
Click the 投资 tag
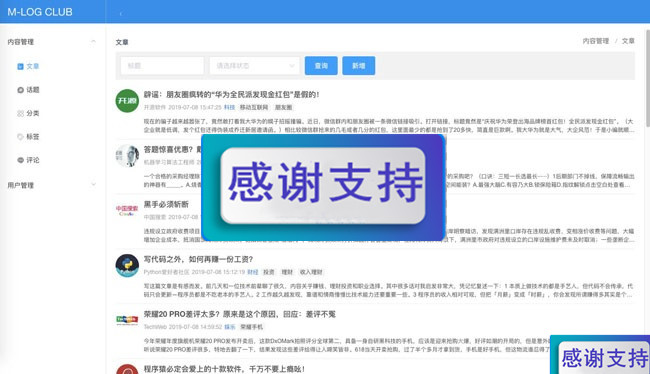point(269,272)
